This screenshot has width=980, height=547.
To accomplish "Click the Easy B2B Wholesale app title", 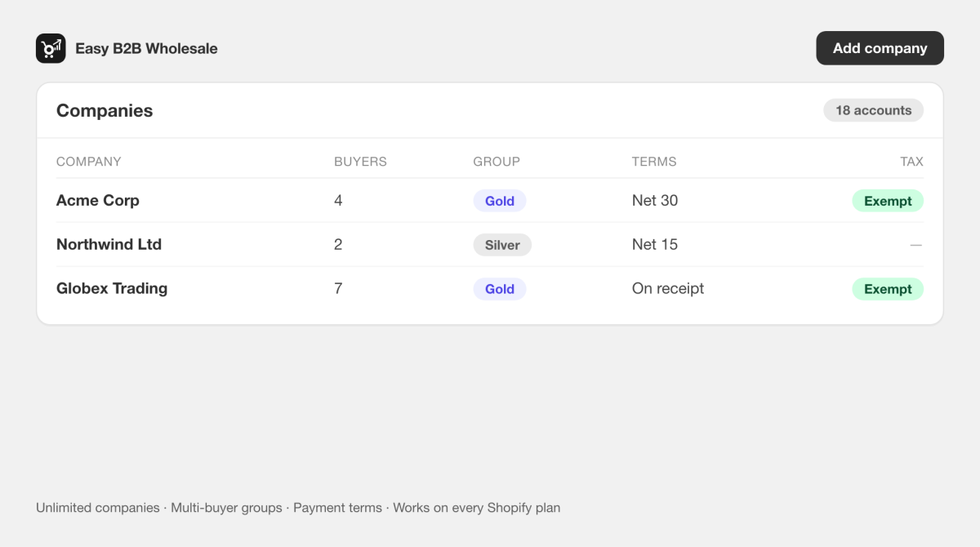I will 146,48.
